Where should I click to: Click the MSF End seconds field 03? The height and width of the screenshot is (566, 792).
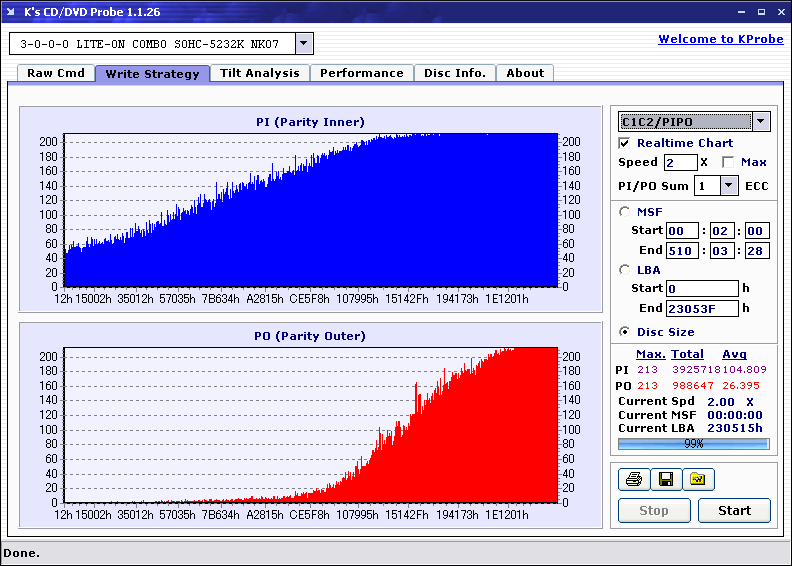point(721,250)
